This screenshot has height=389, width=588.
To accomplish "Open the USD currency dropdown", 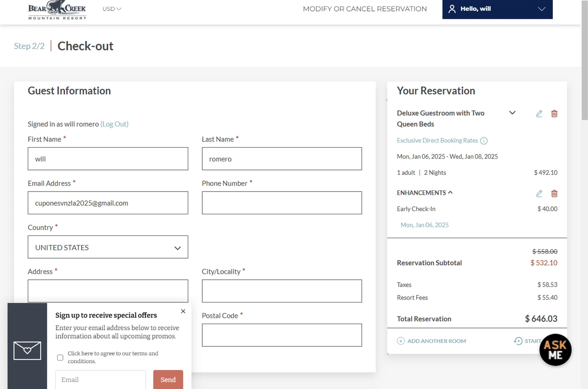I will click(x=112, y=9).
